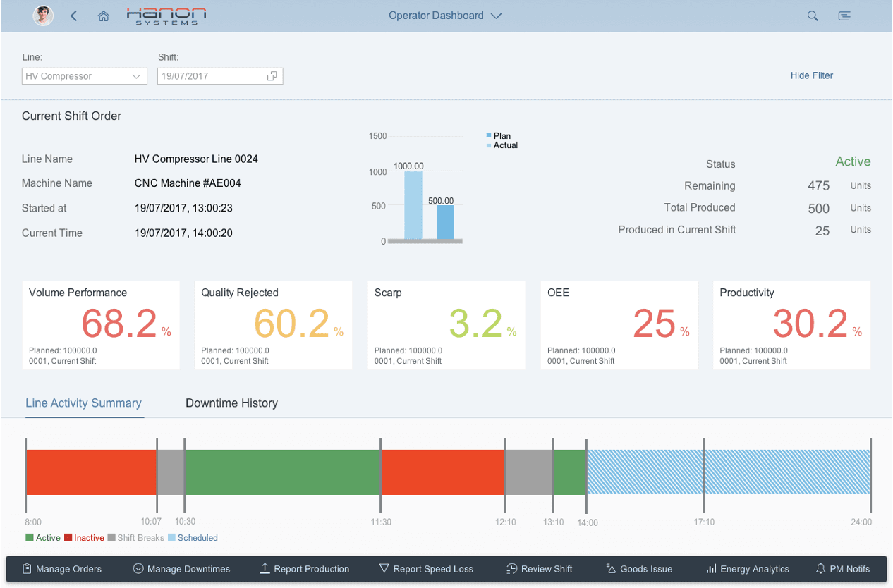Select the active segment starting at 10:30
Screen dimensions: 893x588
tap(282, 472)
